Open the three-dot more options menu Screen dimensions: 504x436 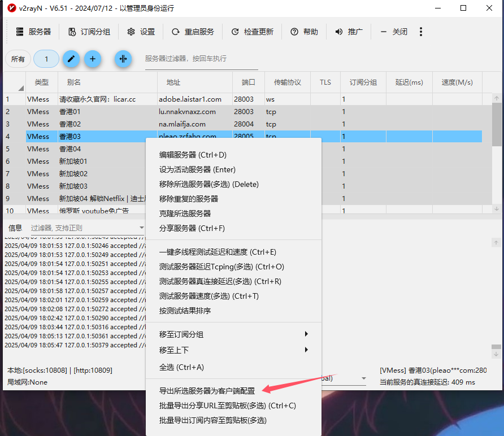coord(421,32)
